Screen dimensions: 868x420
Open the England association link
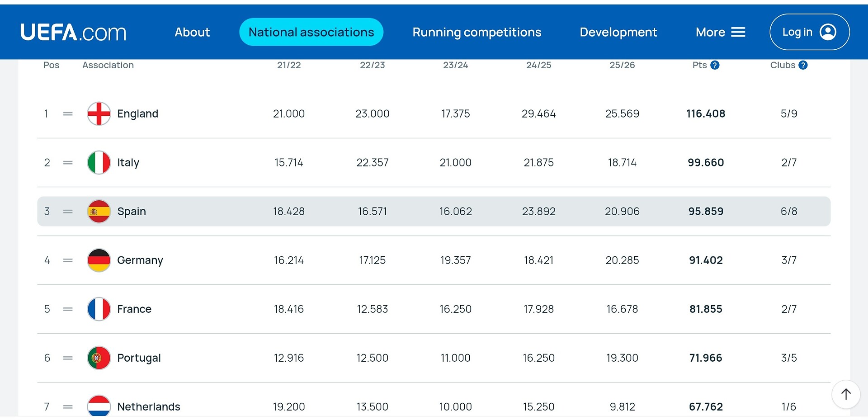pyautogui.click(x=137, y=113)
